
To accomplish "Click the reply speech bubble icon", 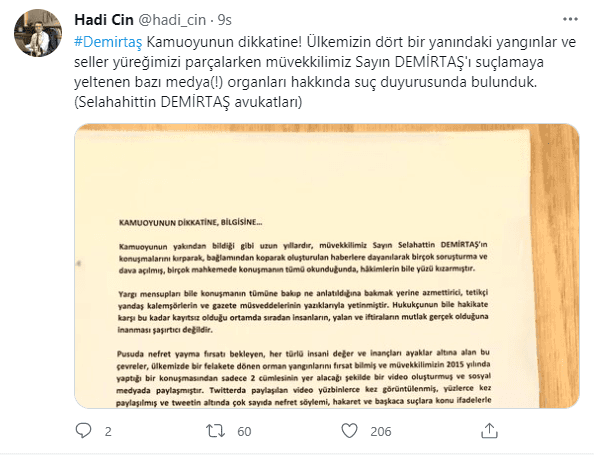I will 83,431.
